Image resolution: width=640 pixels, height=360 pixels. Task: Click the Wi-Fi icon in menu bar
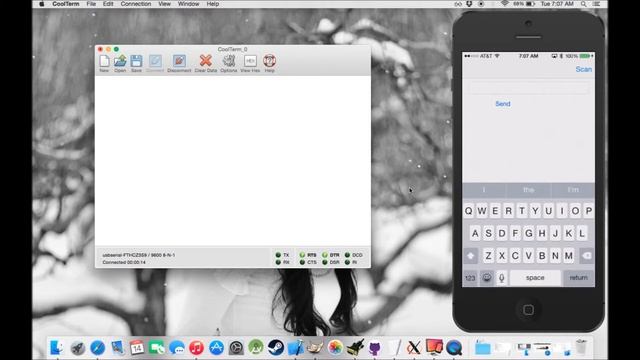pyautogui.click(x=505, y=4)
